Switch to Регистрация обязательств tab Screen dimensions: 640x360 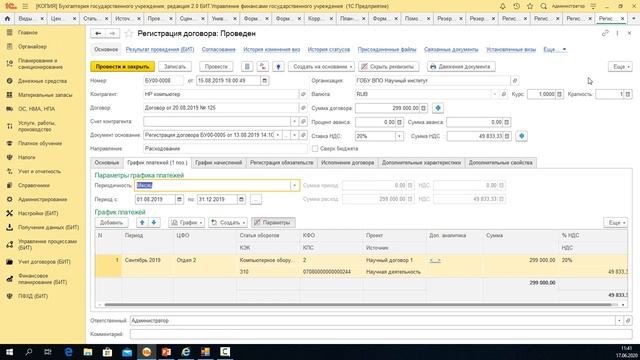coord(282,162)
